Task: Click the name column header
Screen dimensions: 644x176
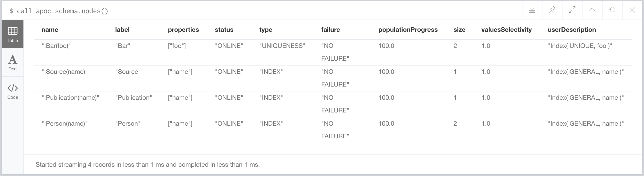Action: [x=50, y=30]
